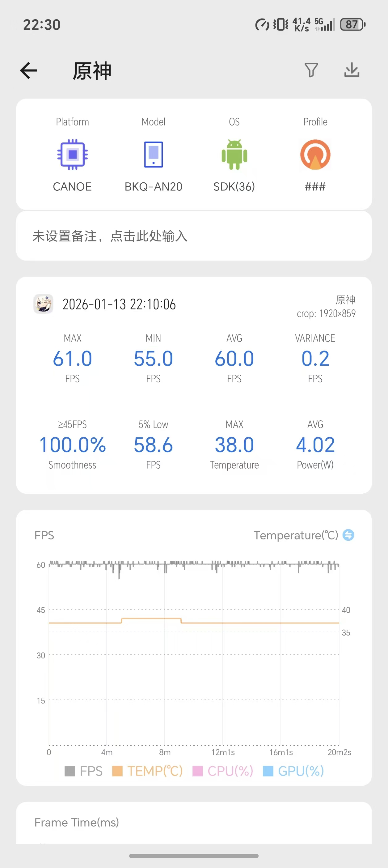
Task: Tap the battery indicator in status bar
Action: pos(352,25)
